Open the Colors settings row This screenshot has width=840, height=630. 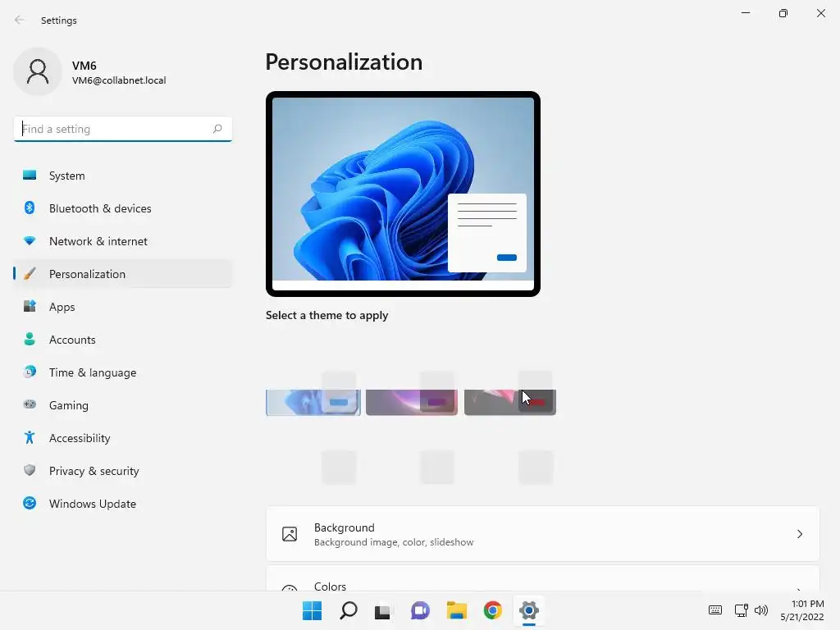[543, 578]
